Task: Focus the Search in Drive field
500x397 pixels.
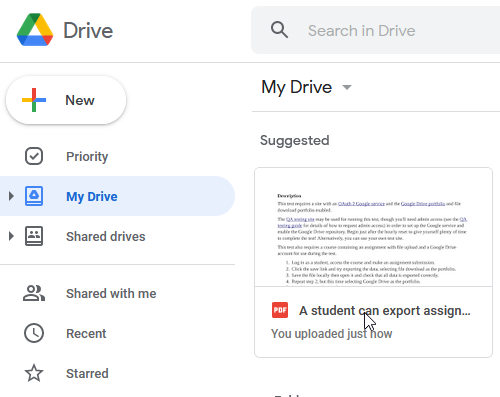Action: (x=375, y=30)
